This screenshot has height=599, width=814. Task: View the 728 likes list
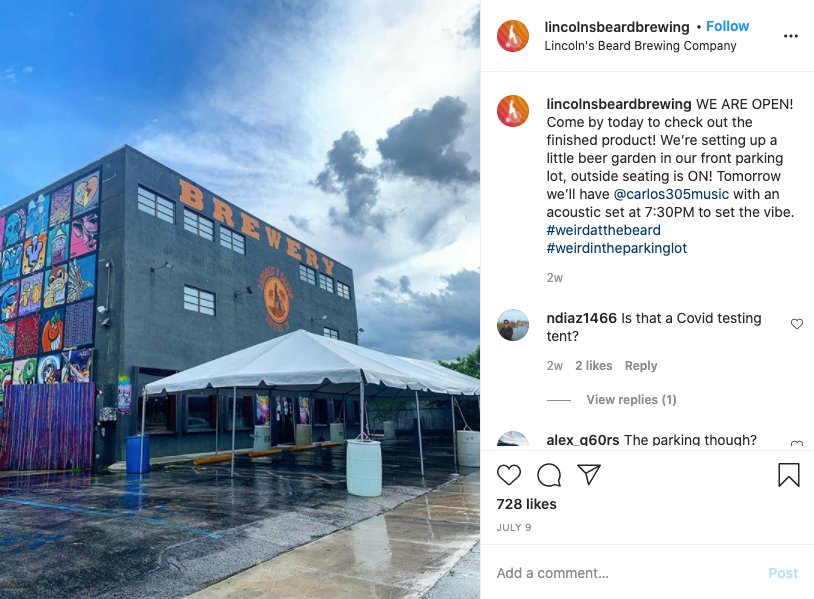coord(526,504)
